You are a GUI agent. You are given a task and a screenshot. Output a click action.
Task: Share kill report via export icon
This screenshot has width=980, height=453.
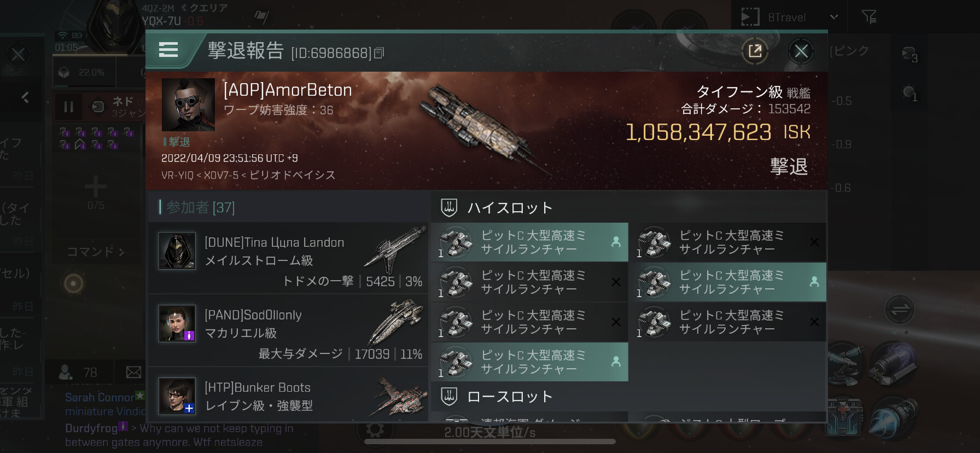[755, 51]
